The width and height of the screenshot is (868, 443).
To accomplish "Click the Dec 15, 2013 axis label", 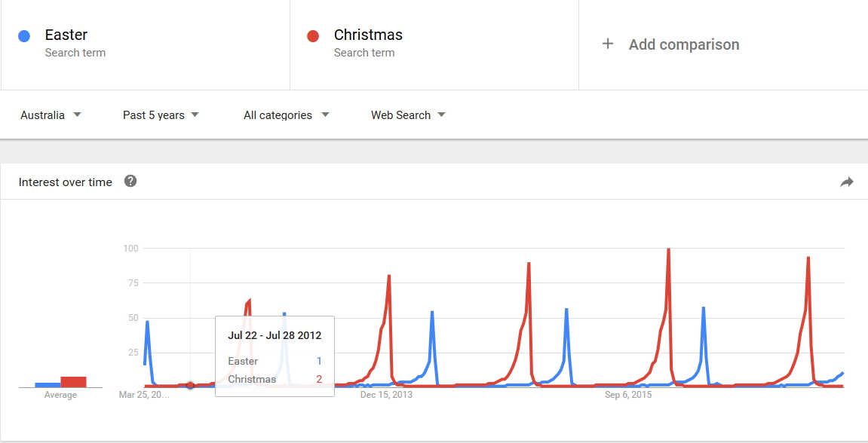I will (386, 394).
